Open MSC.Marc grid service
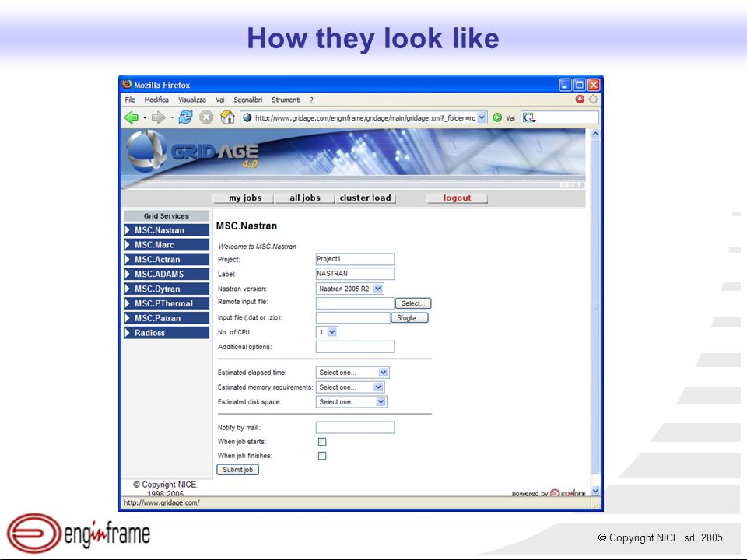This screenshot has width=747, height=560. tap(167, 245)
